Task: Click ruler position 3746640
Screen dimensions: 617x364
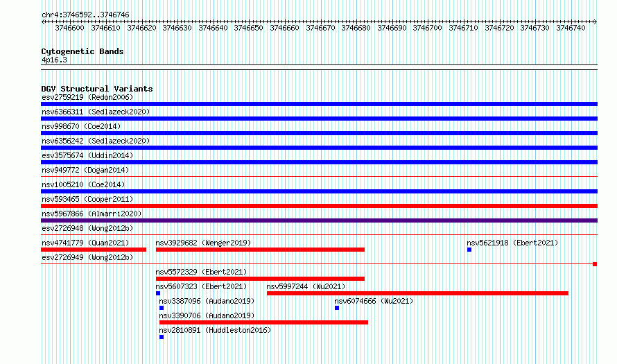Action: [x=213, y=28]
